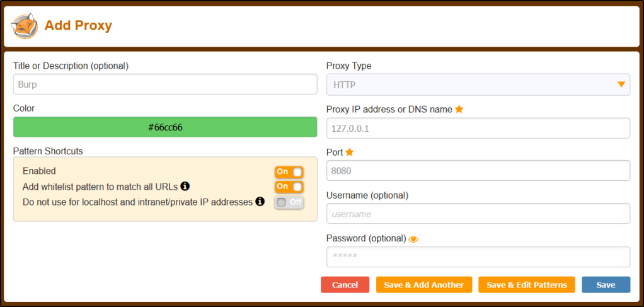Click the star icon beside Proxy IP address
644x307 pixels.
(459, 109)
